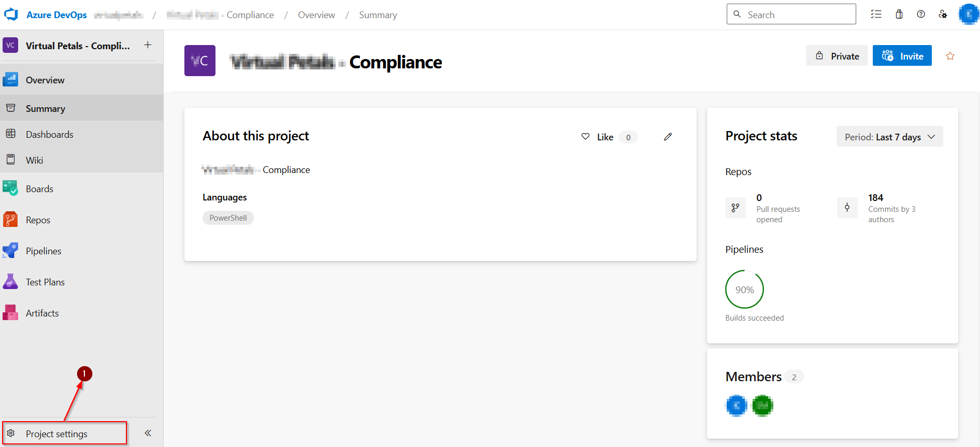Open the Azure DevOps home logo
Viewport: 980px width, 447px height.
(x=11, y=15)
